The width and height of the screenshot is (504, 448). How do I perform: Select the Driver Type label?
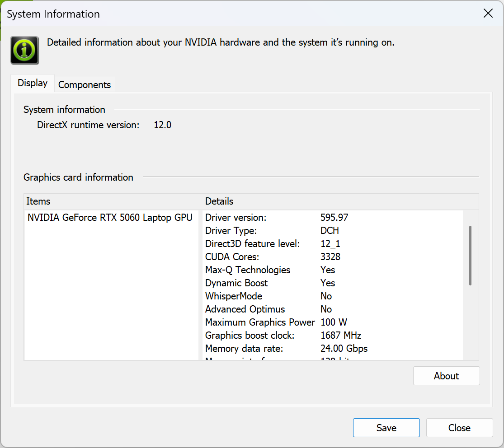coord(231,231)
